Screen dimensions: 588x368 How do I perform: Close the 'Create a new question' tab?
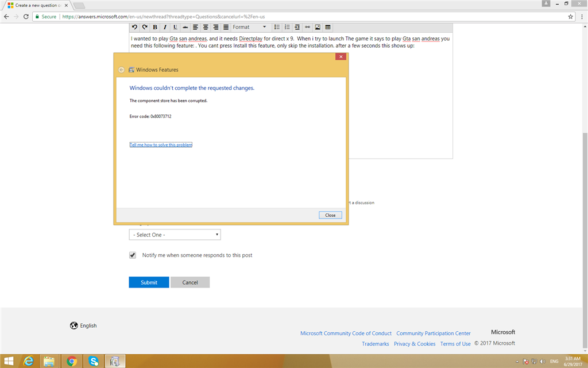point(67,5)
